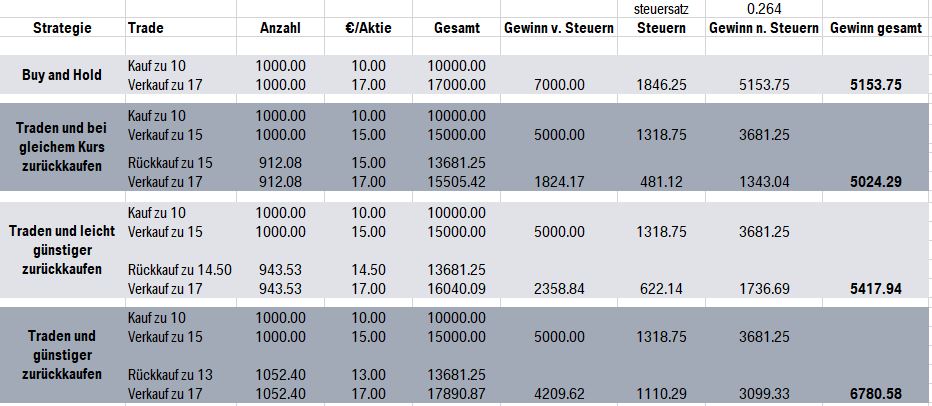Click the bold 5417.94 Gewinn gesamt cell

tap(876, 289)
